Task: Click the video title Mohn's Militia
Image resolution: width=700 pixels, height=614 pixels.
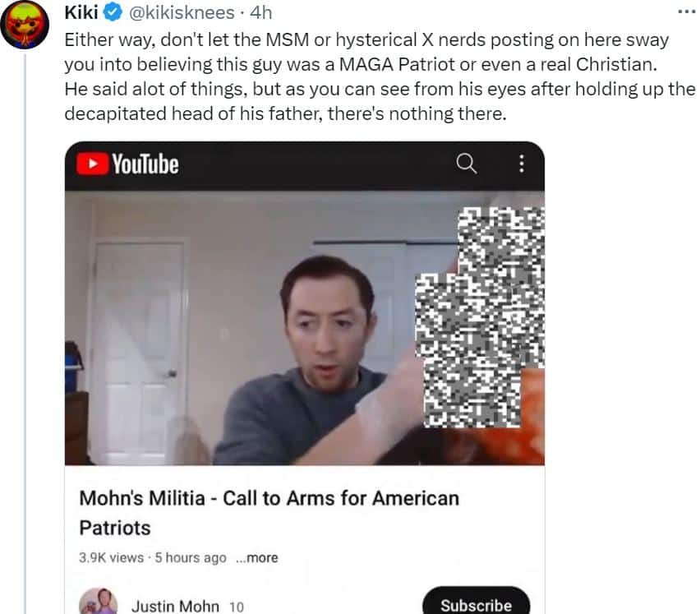Action: 269,513
